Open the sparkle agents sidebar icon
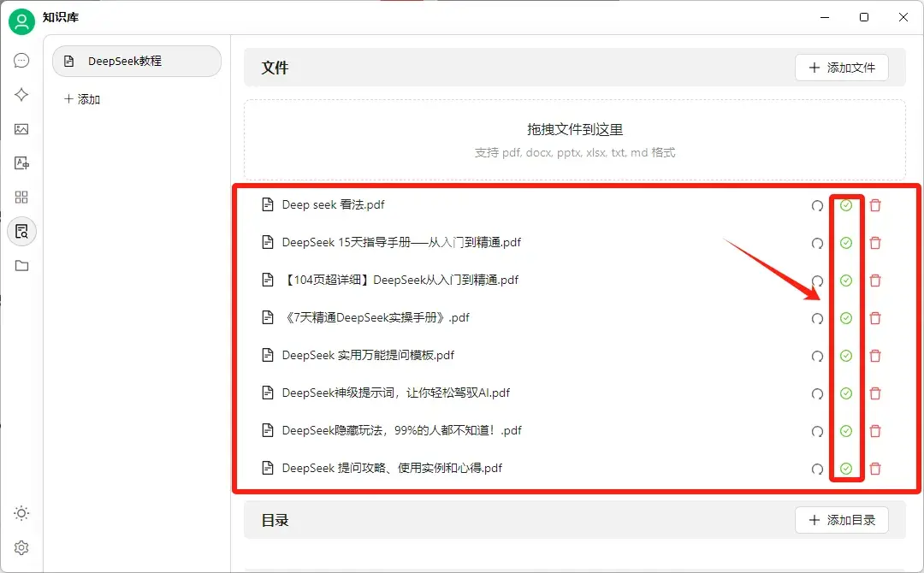Image resolution: width=924 pixels, height=573 pixels. 21,95
